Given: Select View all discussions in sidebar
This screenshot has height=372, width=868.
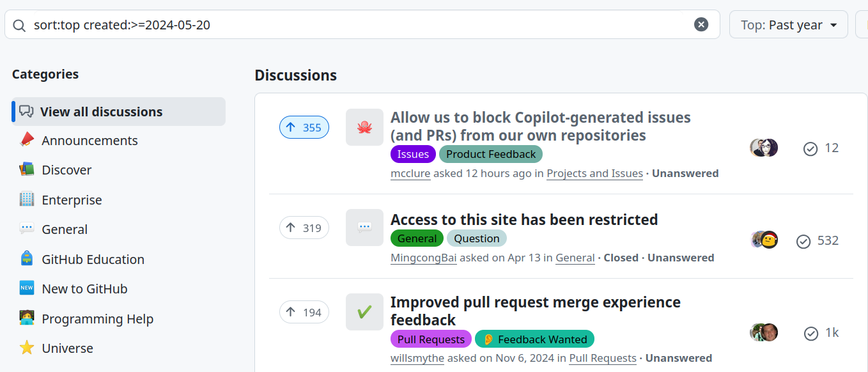Looking at the screenshot, I should click(118, 111).
